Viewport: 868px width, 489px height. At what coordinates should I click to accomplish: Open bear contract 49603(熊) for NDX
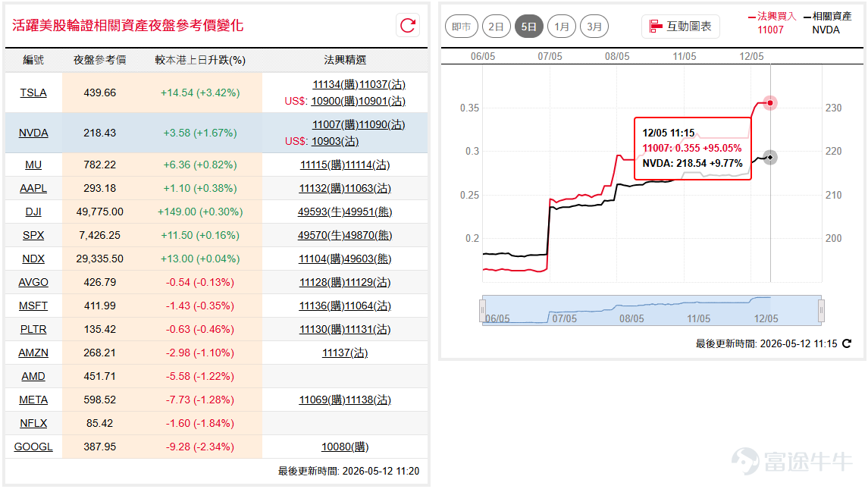tap(368, 259)
